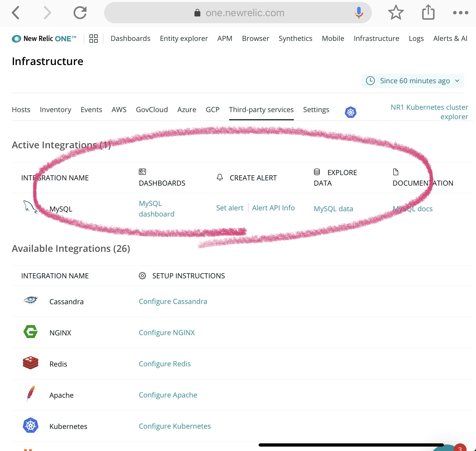This screenshot has width=476, height=451.
Task: Open Synthetics in the top navigation
Action: (295, 39)
